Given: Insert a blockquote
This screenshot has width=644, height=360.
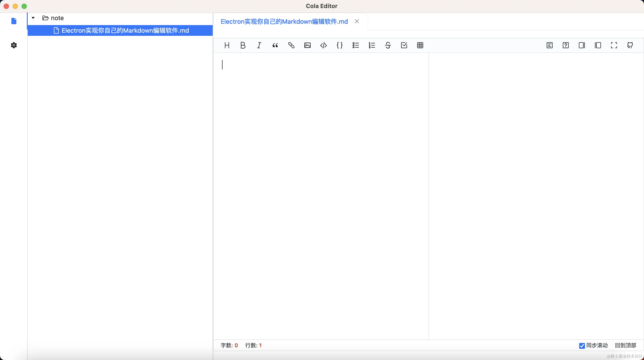Looking at the screenshot, I should click(x=275, y=45).
